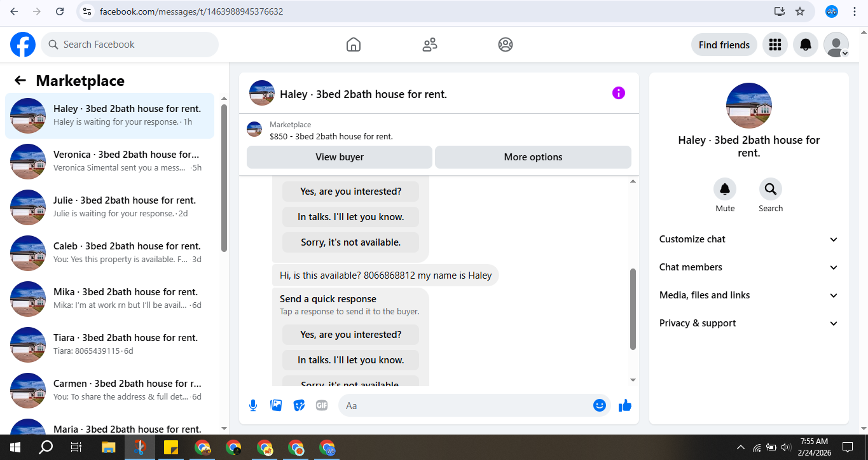
Task: Bookmark this tab star icon
Action: [800, 11]
